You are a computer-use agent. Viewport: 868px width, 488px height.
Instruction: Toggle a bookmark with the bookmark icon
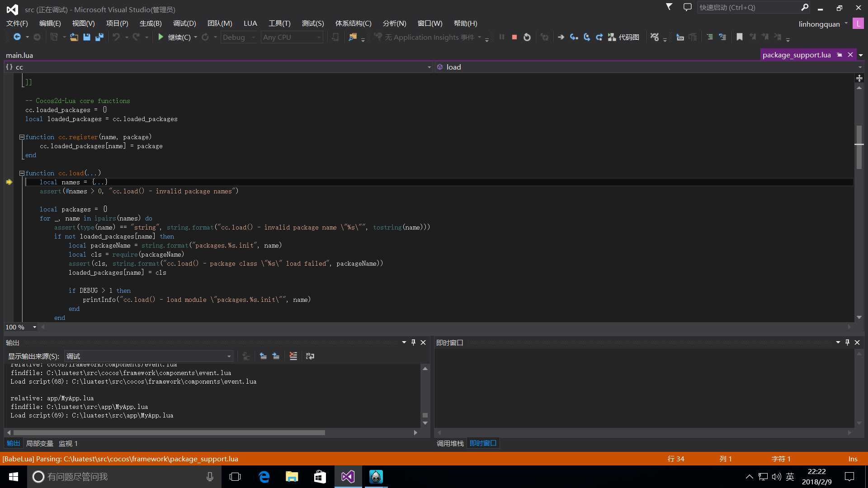[x=740, y=37]
